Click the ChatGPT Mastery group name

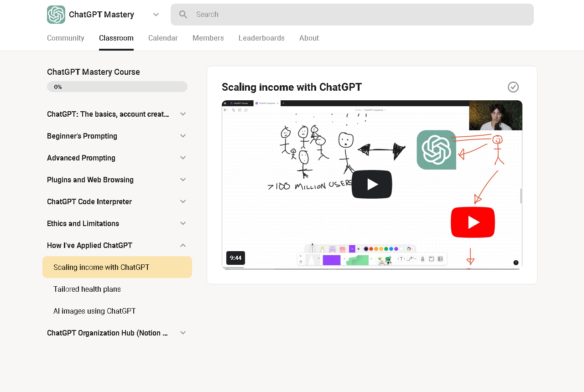[x=101, y=15]
